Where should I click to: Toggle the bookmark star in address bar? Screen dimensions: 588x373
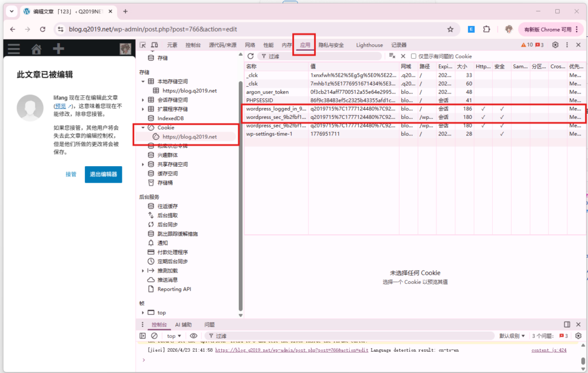point(450,29)
